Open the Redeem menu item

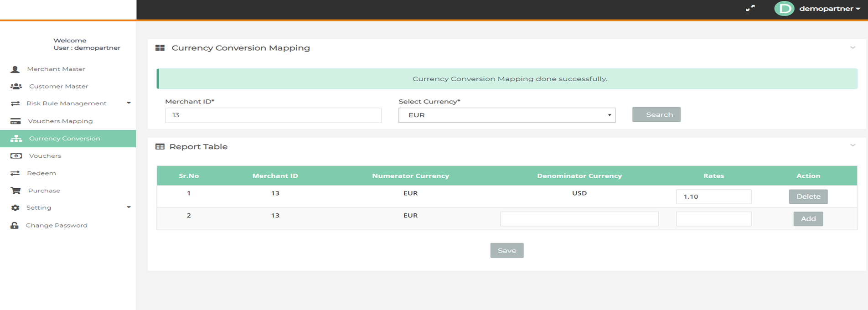coord(41,173)
